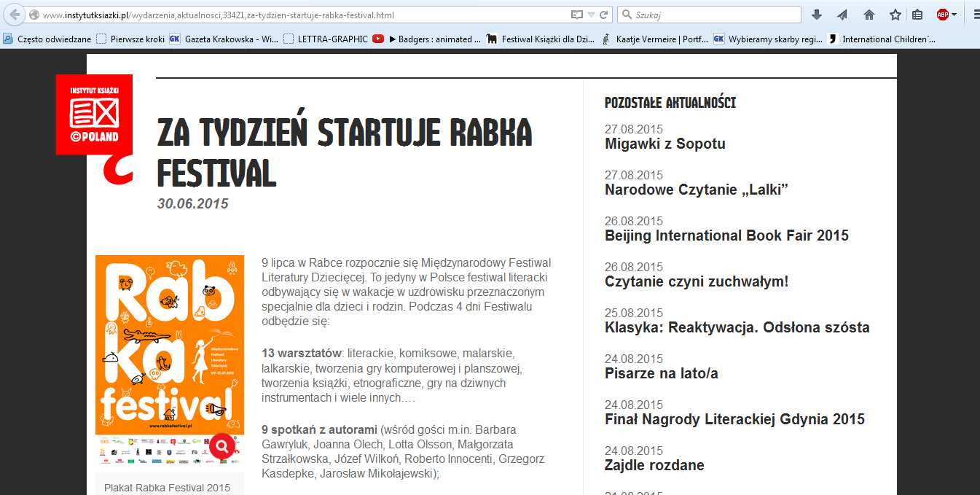The height and width of the screenshot is (495, 980).
Task: Open Festiwal Książki dla Dzieci bookmark
Action: [x=540, y=39]
